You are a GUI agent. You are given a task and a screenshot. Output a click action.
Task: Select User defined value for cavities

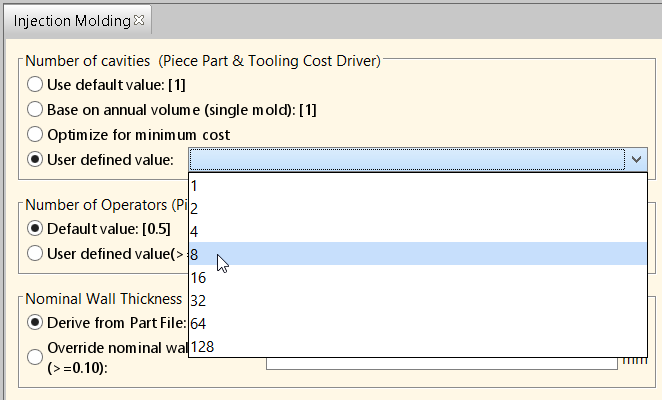click(x=35, y=160)
